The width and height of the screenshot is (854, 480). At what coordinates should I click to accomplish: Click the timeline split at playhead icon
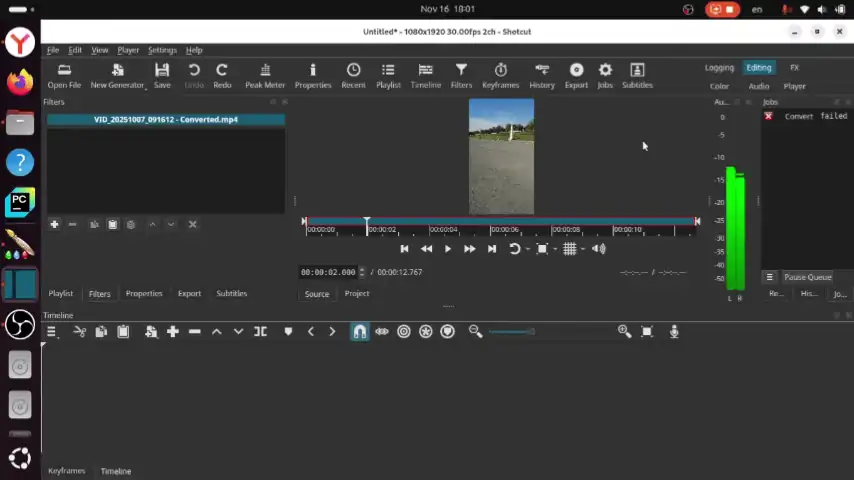click(x=260, y=331)
